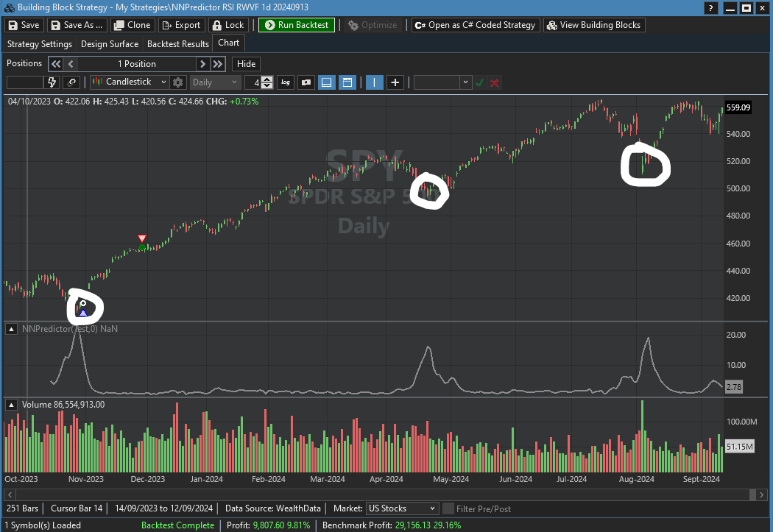Viewport: 773px width, 532px height.
Task: Click the lightning bolt icon beside symbol box
Action: pos(52,82)
